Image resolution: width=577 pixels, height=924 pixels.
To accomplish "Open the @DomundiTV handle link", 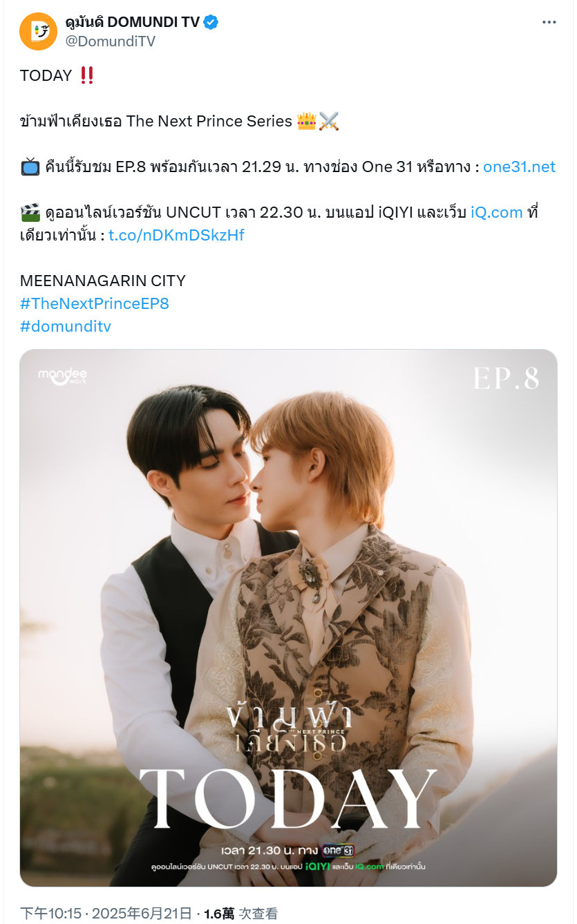I will click(110, 41).
